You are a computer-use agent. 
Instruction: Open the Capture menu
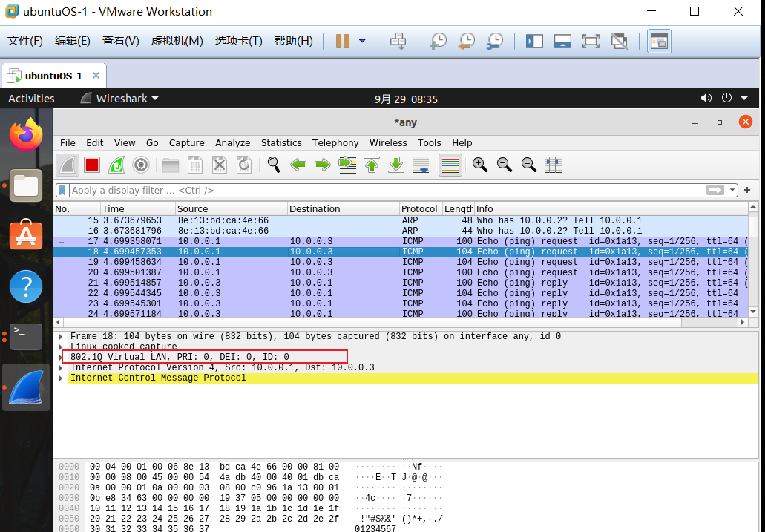click(x=186, y=143)
